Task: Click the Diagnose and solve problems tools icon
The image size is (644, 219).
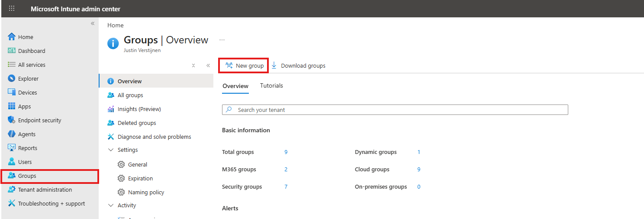Action: coord(111,137)
